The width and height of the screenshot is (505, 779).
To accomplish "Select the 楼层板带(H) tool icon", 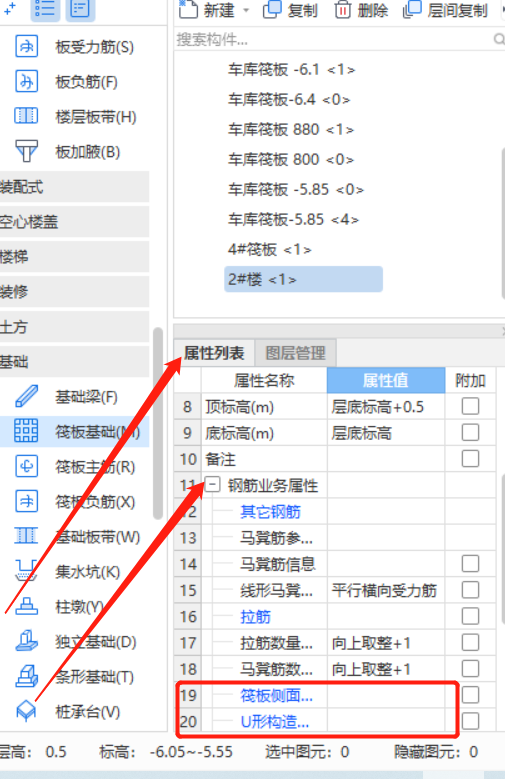I will [x=26, y=116].
